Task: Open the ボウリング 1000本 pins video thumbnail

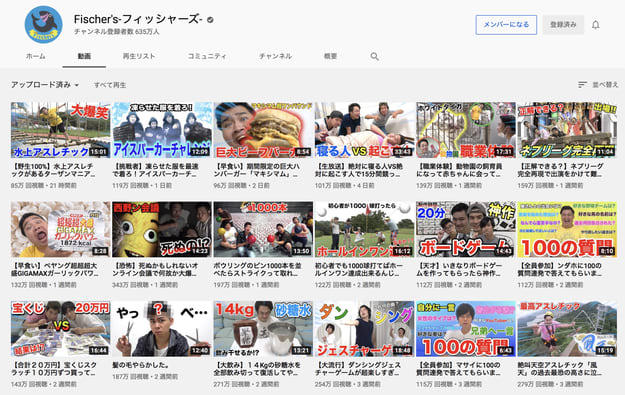Action: (263, 229)
